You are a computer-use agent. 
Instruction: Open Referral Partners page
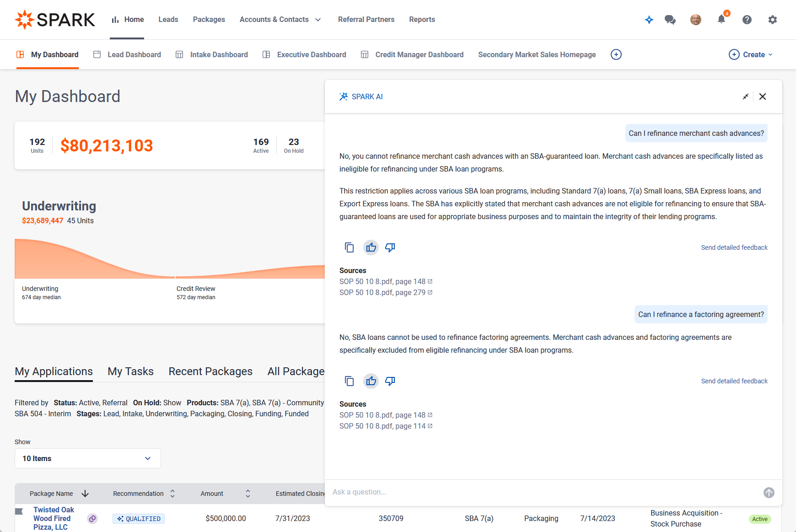click(x=366, y=20)
